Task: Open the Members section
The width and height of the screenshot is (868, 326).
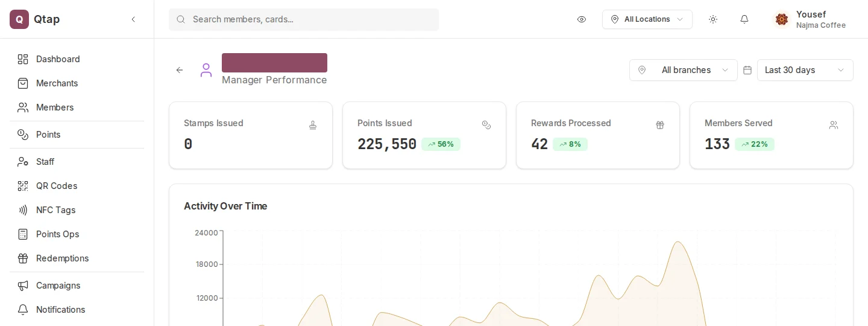Action: pyautogui.click(x=77, y=107)
